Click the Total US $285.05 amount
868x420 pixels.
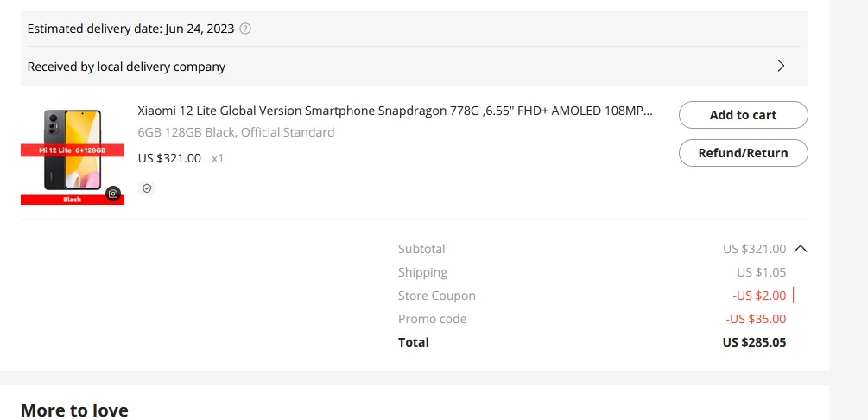[754, 342]
